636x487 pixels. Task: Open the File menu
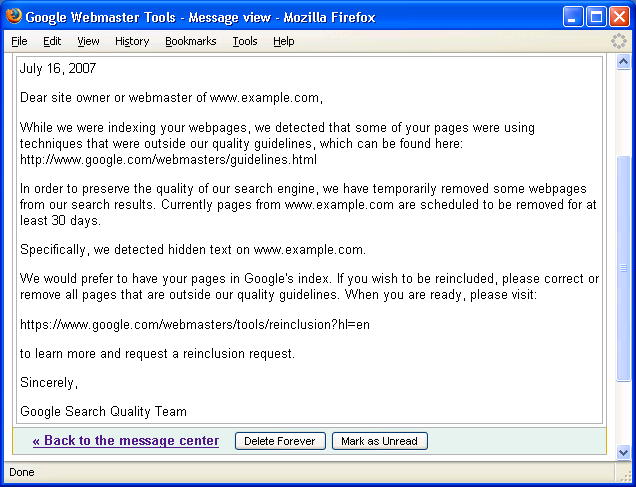[19, 41]
